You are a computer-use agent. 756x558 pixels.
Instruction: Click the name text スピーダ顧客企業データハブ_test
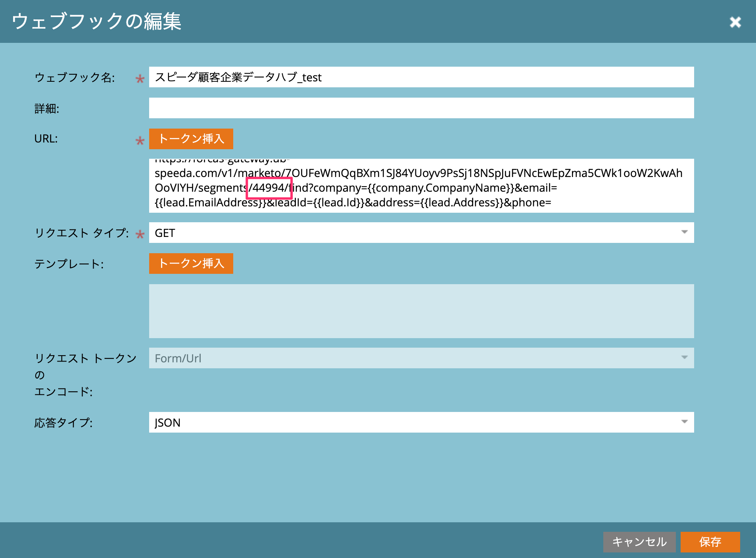click(238, 78)
